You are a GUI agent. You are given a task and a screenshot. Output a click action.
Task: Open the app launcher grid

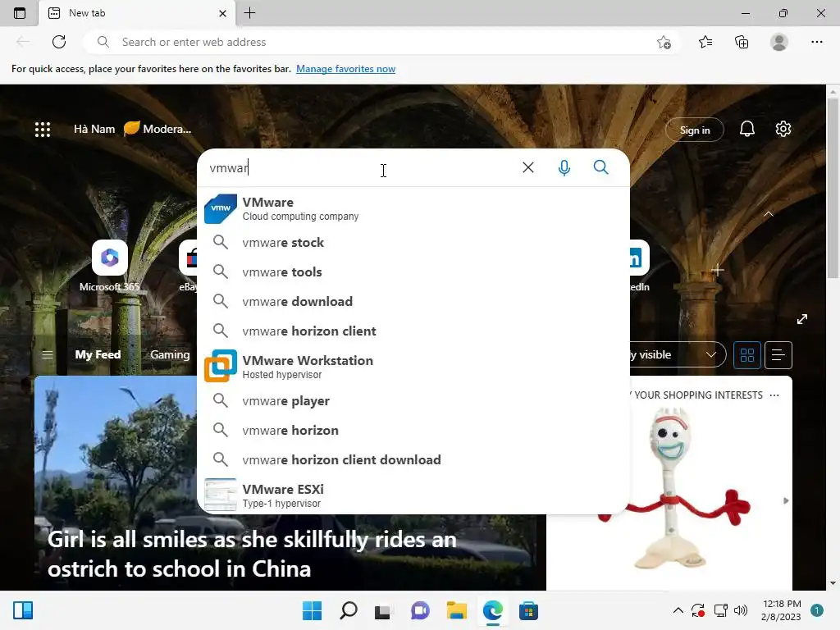pos(43,129)
